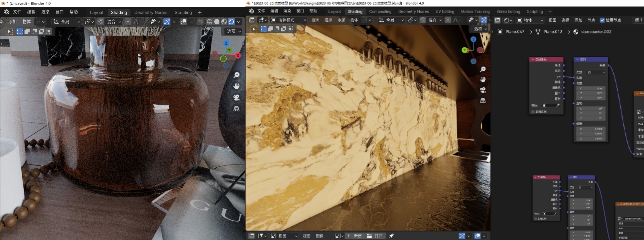644x240 pixels.
Task: Click the pan hand icon in left viewport
Action: point(236,86)
